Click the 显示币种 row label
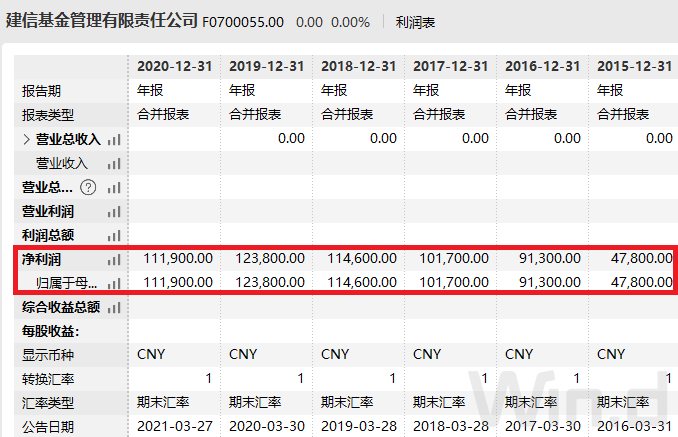 48,355
